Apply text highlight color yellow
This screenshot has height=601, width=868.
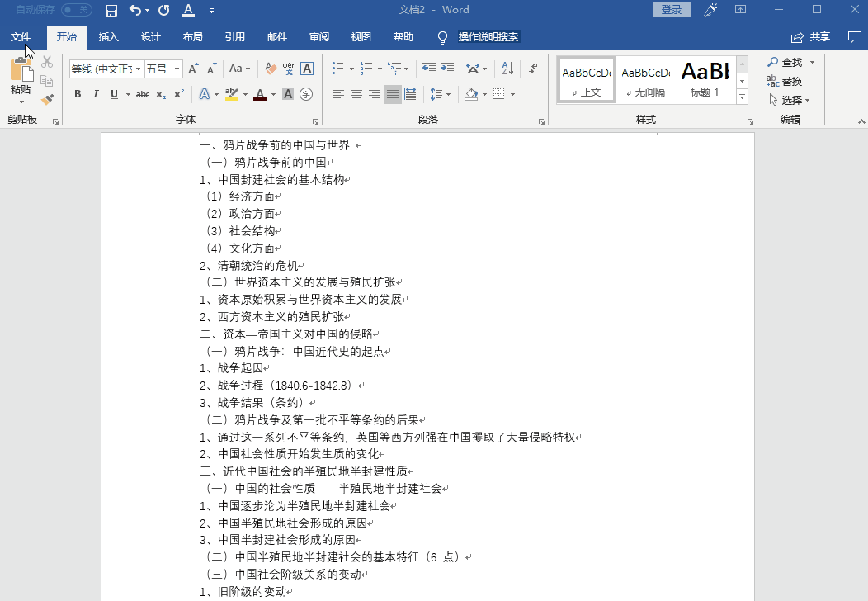(232, 94)
